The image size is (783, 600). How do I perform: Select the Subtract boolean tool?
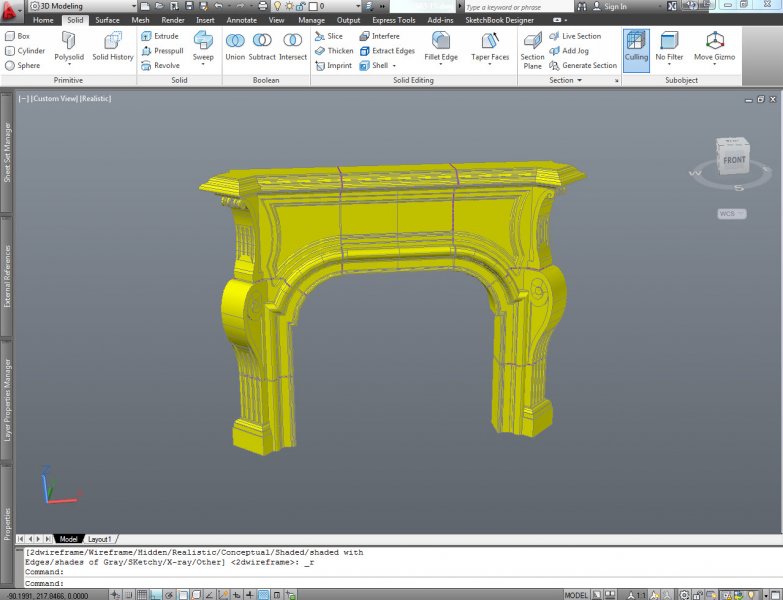262,45
